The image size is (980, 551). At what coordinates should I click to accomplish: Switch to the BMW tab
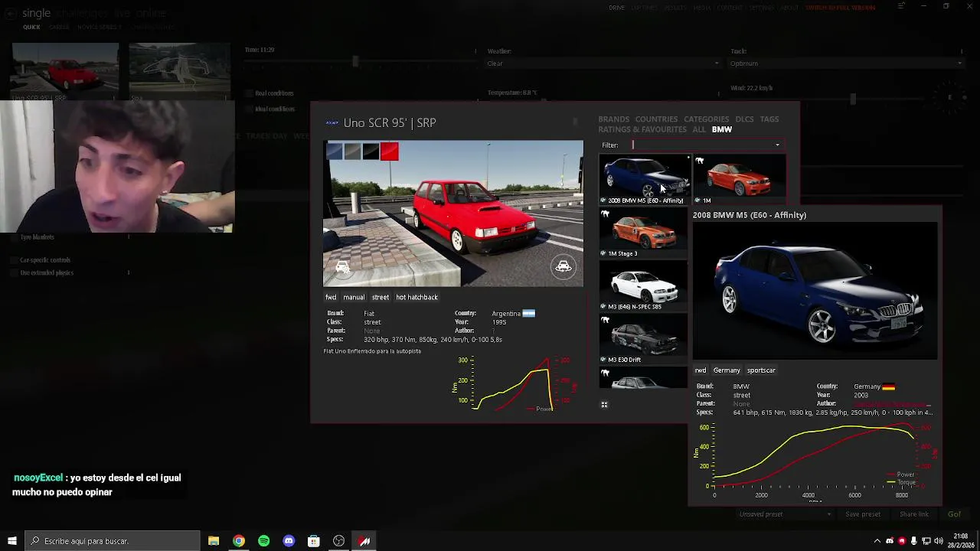pyautogui.click(x=722, y=129)
